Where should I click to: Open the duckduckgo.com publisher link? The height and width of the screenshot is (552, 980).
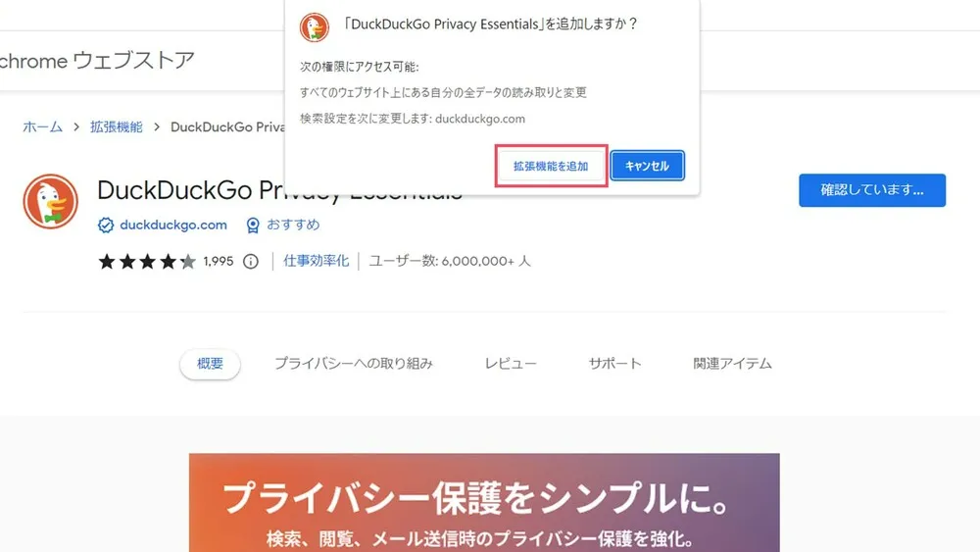pos(173,226)
